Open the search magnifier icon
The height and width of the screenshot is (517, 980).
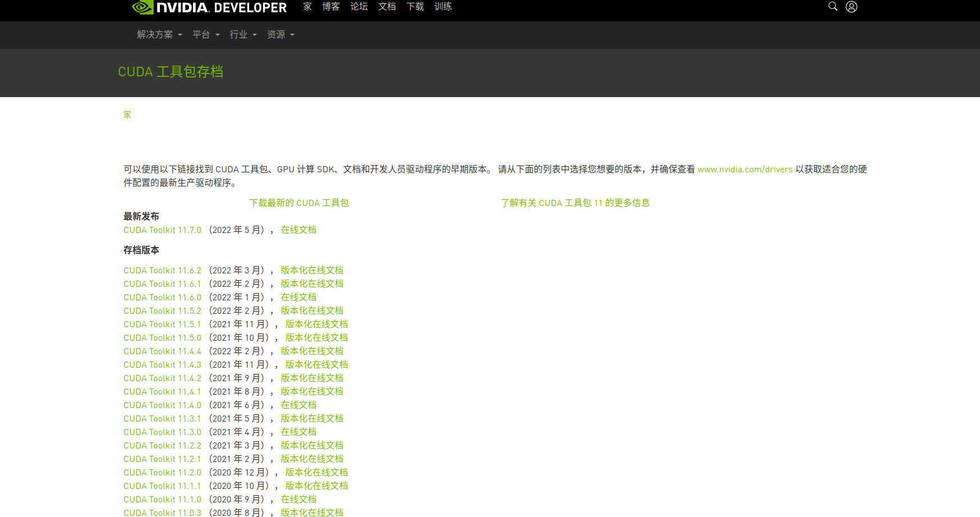pyautogui.click(x=832, y=6)
